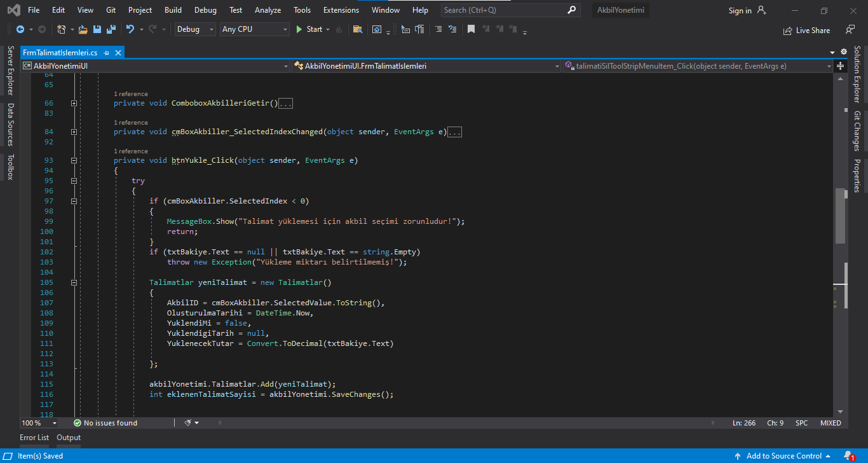
Task: Click the editor settings gear icon
Action: 844,52
